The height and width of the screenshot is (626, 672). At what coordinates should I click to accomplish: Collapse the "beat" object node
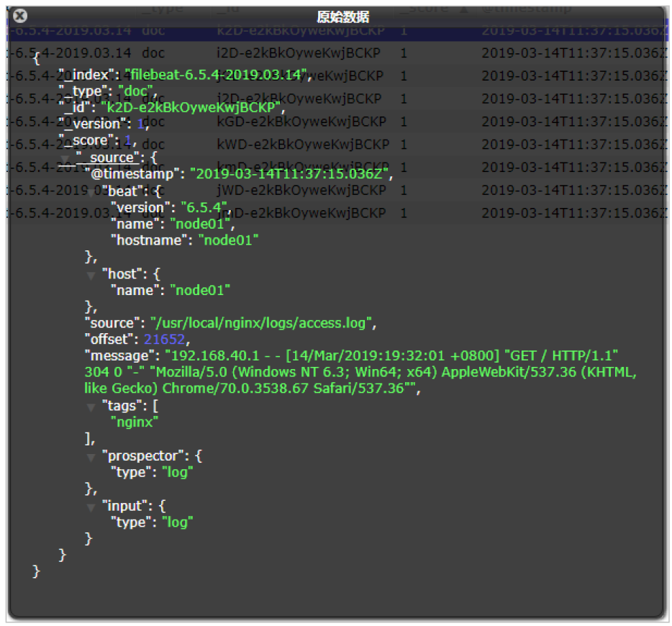91,193
